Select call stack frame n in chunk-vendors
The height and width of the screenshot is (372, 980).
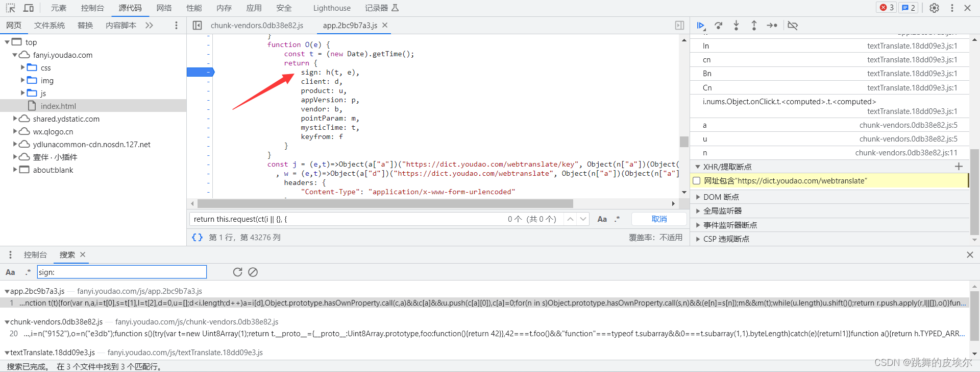[829, 153]
